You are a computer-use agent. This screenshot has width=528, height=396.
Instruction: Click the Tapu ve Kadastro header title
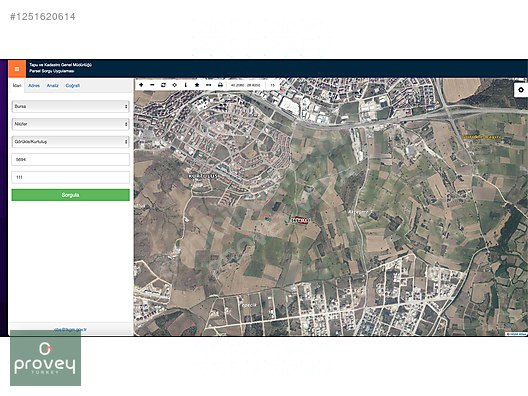coord(60,65)
